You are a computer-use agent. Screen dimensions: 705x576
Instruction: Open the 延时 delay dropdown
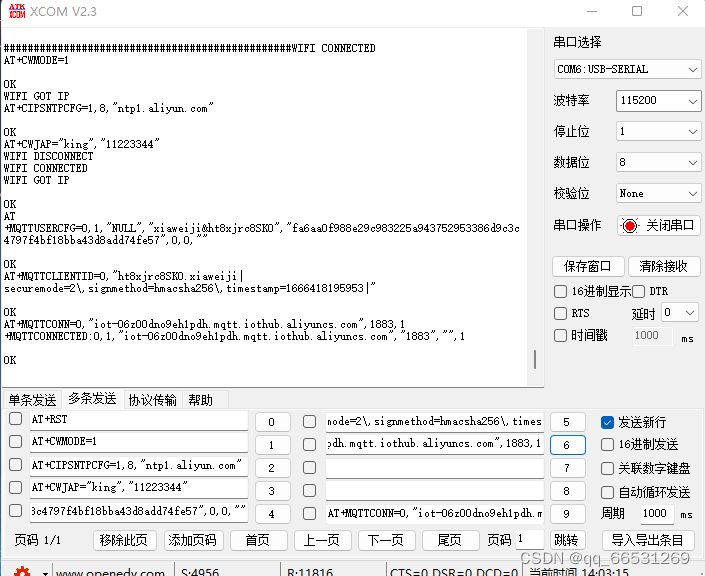coord(679,313)
